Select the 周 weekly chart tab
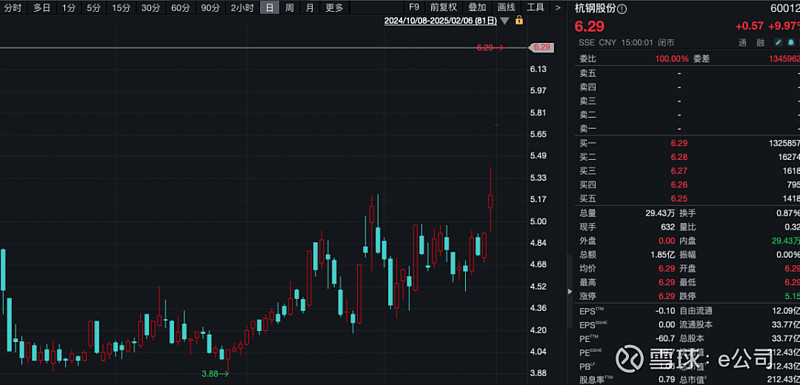Viewport: 800px width, 385px height. [289, 8]
